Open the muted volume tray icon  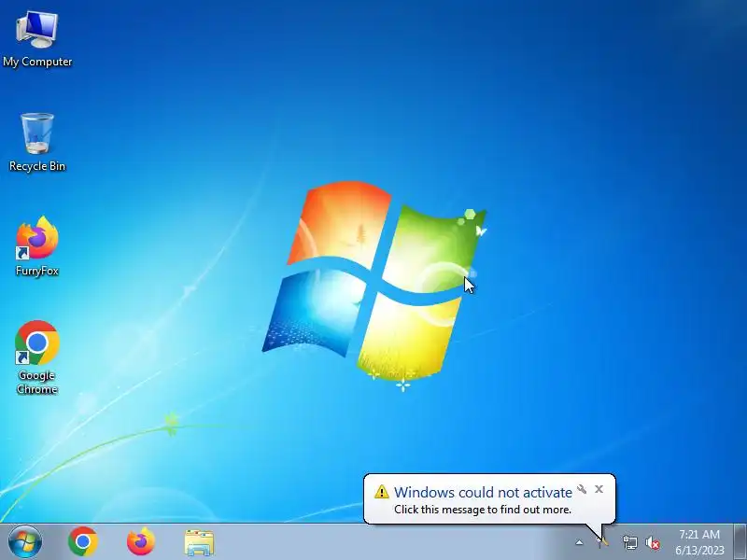pos(652,542)
